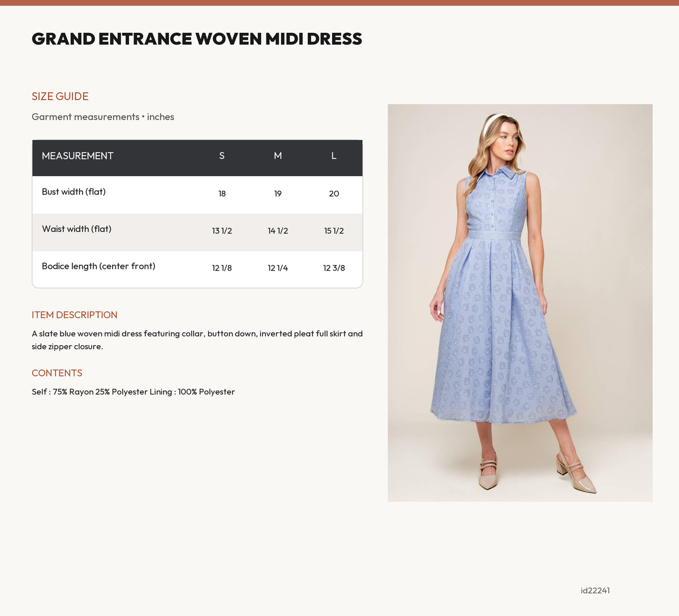Click the slate blue dress description paragraph
Viewport: 679px width, 616px height.
197,340
